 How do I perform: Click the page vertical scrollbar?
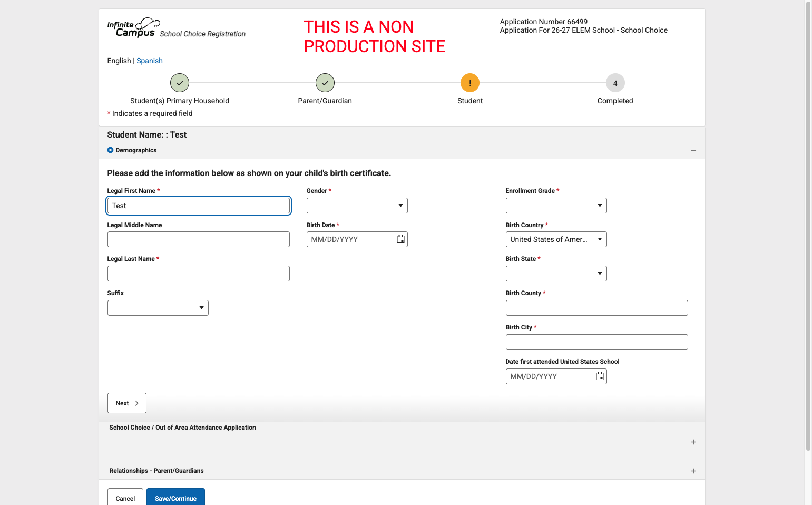(x=808, y=227)
